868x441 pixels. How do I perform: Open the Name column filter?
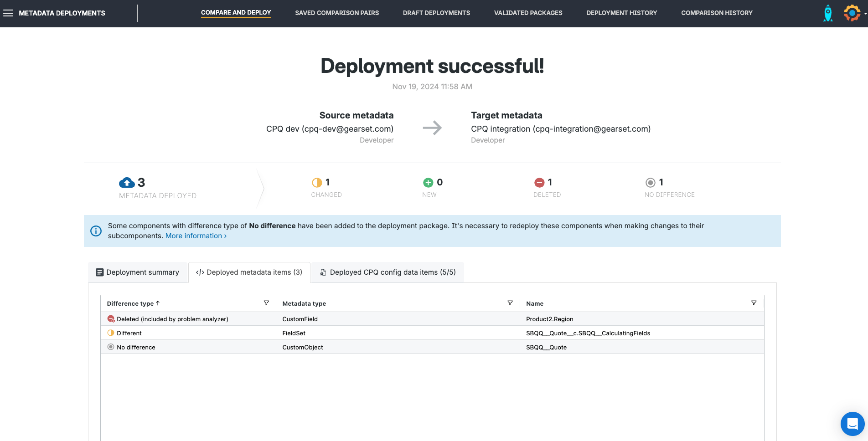pyautogui.click(x=754, y=303)
